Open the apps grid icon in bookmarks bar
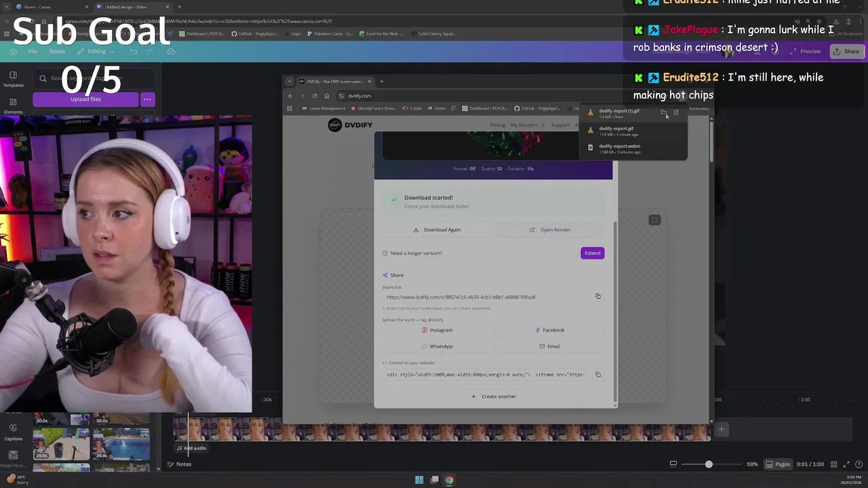 (290, 108)
